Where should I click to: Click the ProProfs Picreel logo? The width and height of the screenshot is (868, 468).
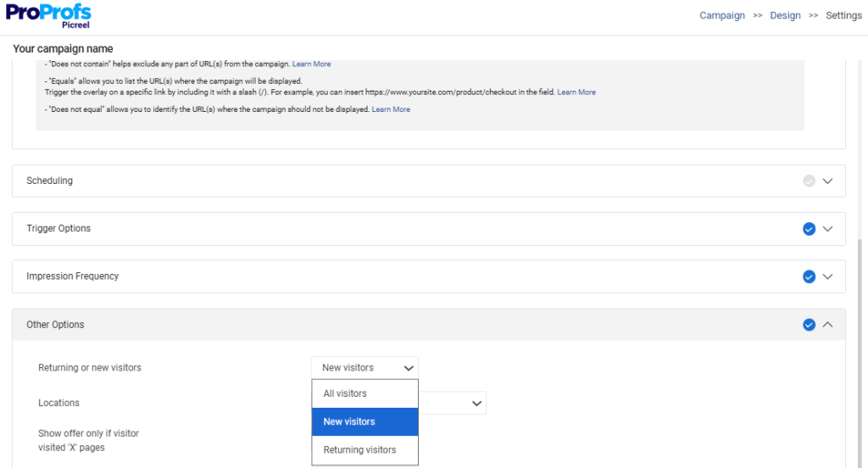point(48,16)
